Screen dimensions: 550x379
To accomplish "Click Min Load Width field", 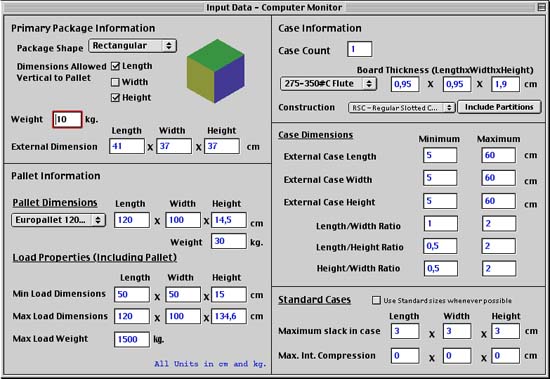I will pyautogui.click(x=183, y=294).
